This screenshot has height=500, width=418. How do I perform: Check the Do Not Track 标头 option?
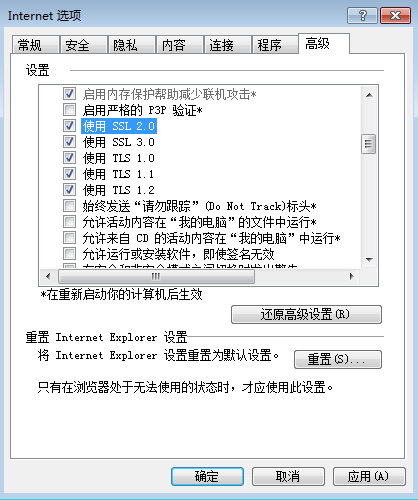coord(69,206)
